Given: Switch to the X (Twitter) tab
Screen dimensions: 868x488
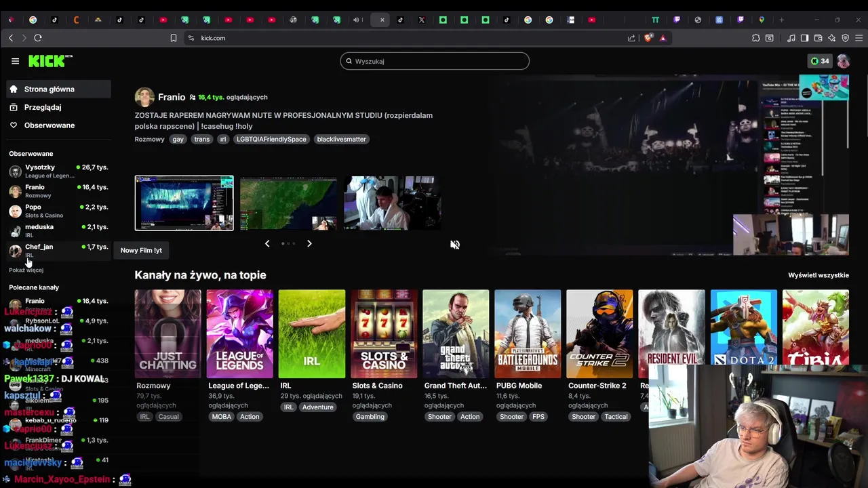Looking at the screenshot, I should click(x=422, y=20).
